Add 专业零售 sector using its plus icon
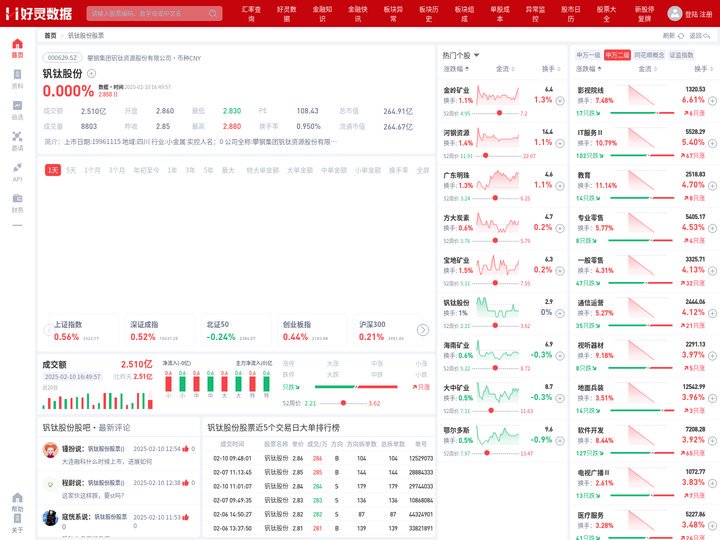Viewport: 720px width, 540px height. 712,228
